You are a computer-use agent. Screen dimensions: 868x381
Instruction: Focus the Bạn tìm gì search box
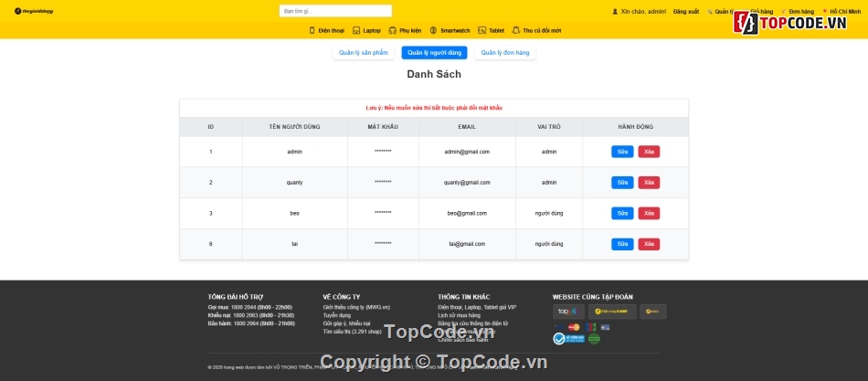(335, 11)
